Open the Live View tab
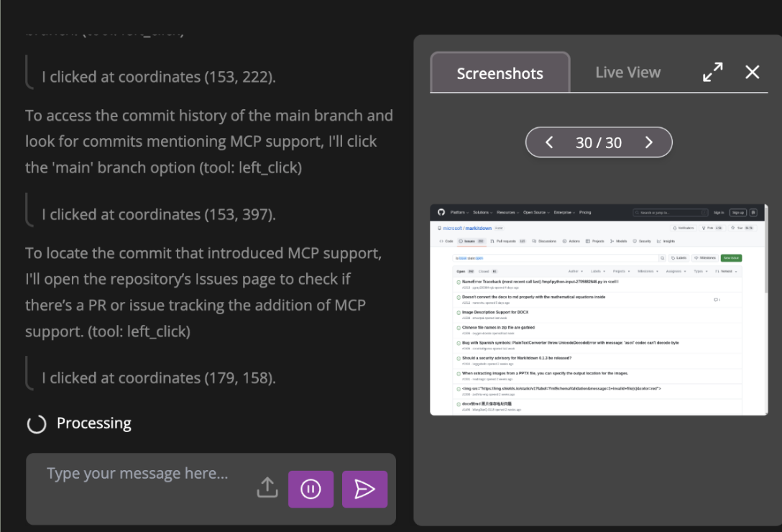The width and height of the screenshot is (782, 532). pyautogui.click(x=627, y=72)
